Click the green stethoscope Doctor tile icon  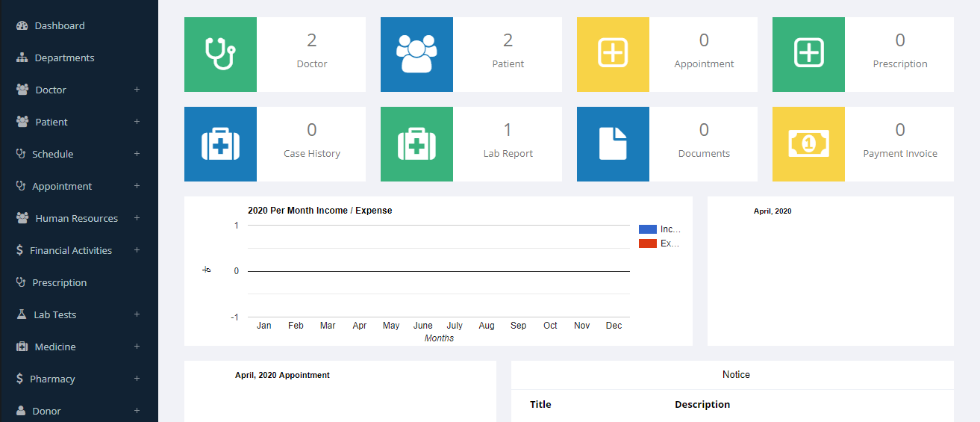coord(220,55)
